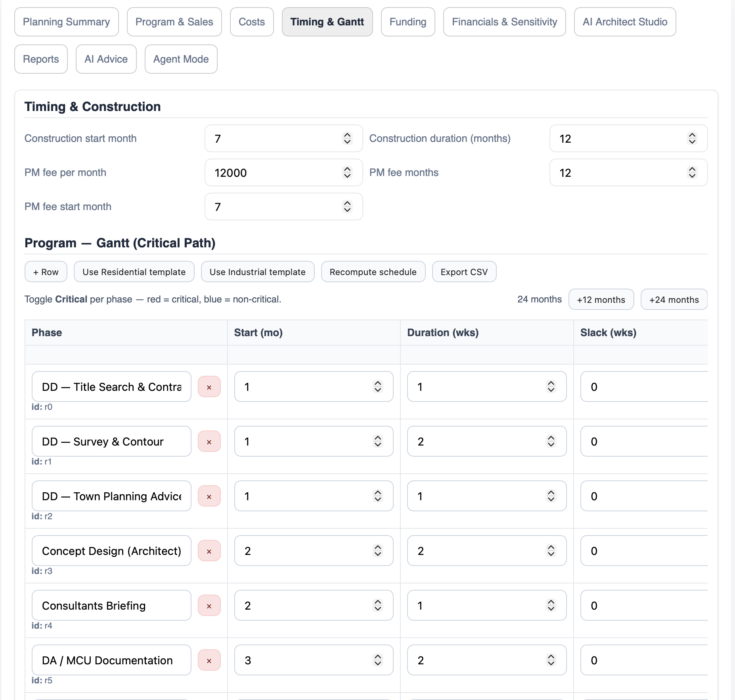Click Start stepper for Concept Design row
Screen dimensions: 735x700
click(x=378, y=551)
